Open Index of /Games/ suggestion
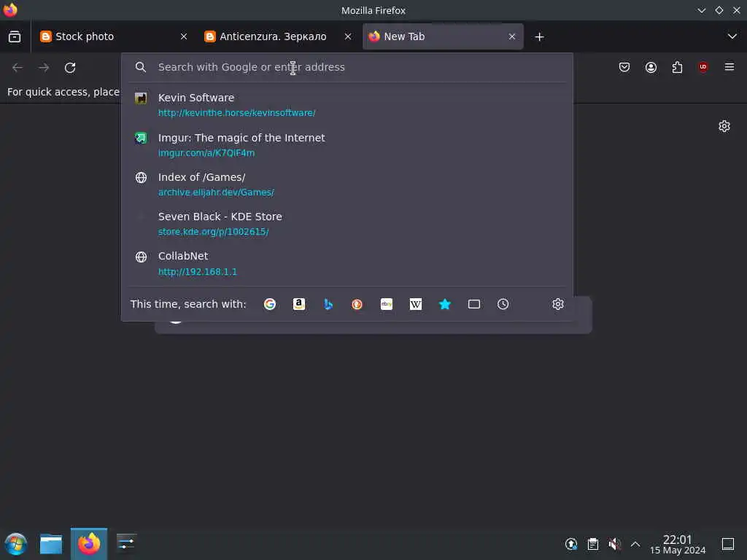Viewport: 747px width, 560px height. point(347,184)
